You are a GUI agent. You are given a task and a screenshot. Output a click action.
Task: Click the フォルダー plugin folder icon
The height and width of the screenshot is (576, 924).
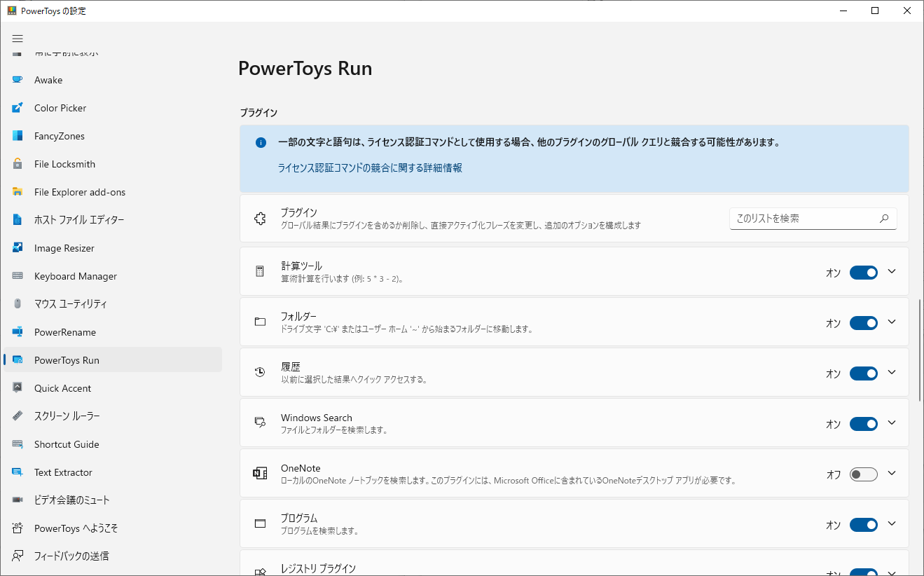(260, 322)
